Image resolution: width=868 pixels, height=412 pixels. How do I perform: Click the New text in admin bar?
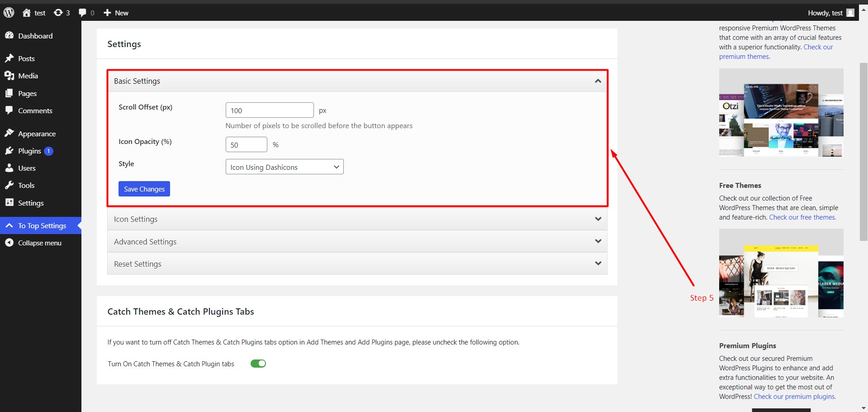point(122,13)
